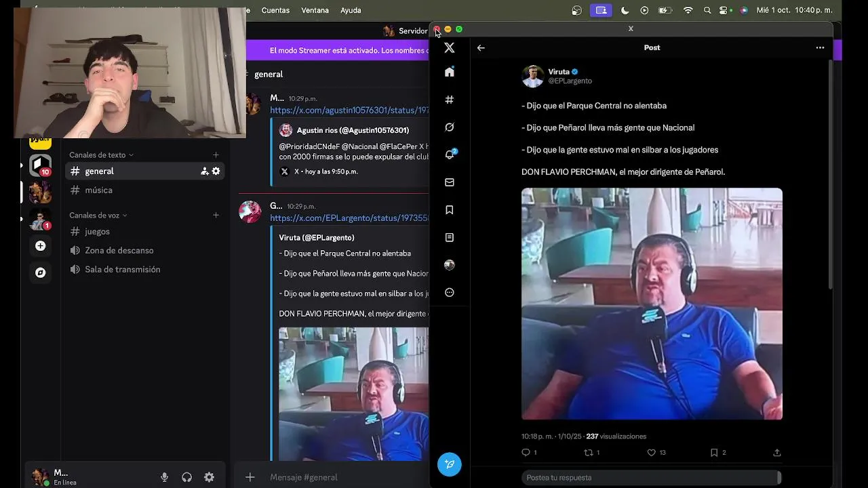
Task: Create channel in Canales de voz
Action: click(216, 215)
